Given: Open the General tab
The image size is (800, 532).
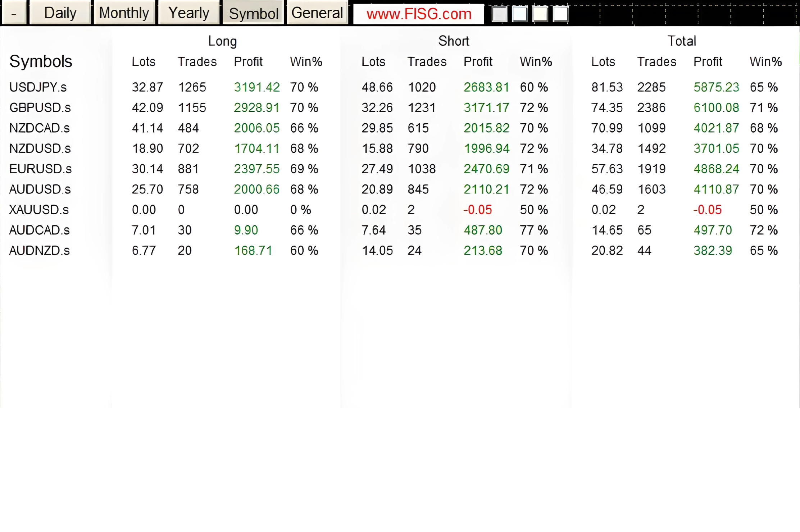Looking at the screenshot, I should pos(317,13).
